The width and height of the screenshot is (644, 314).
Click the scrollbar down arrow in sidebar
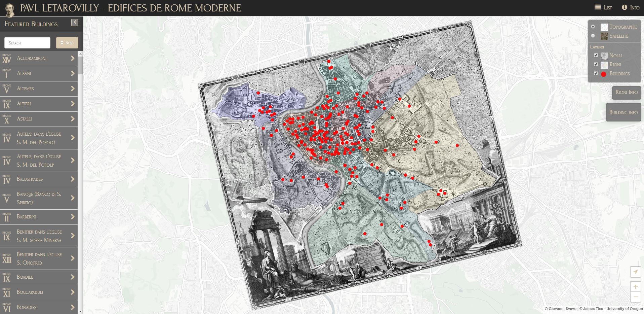(x=80, y=312)
